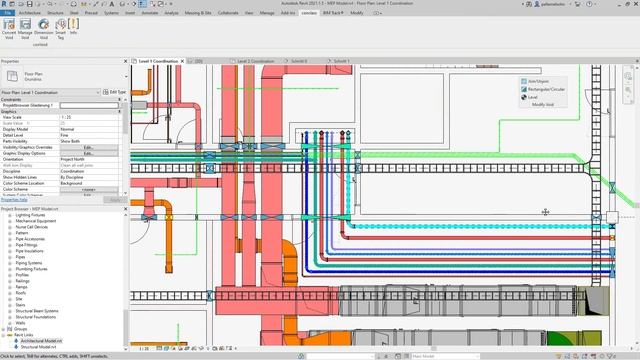
Task: Activate the Smart Tag tool
Action: [x=60, y=29]
